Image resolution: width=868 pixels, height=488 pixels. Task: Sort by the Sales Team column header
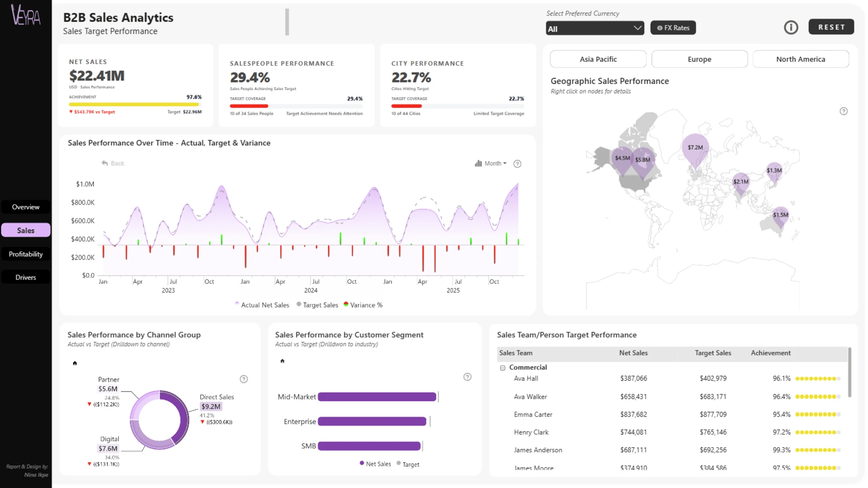pos(515,353)
